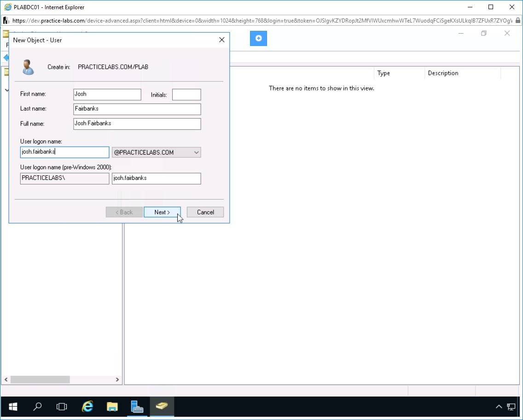Open Internet Explorer from the taskbar

pyautogui.click(x=87, y=406)
